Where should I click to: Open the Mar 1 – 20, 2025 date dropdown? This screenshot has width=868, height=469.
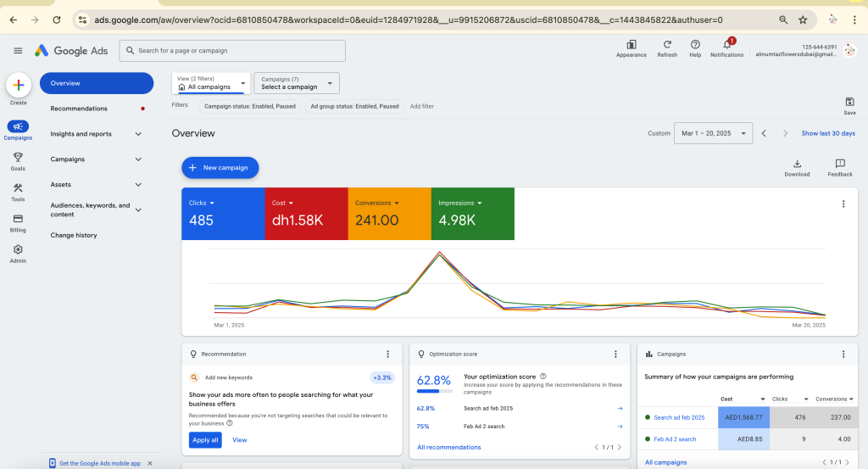point(713,133)
